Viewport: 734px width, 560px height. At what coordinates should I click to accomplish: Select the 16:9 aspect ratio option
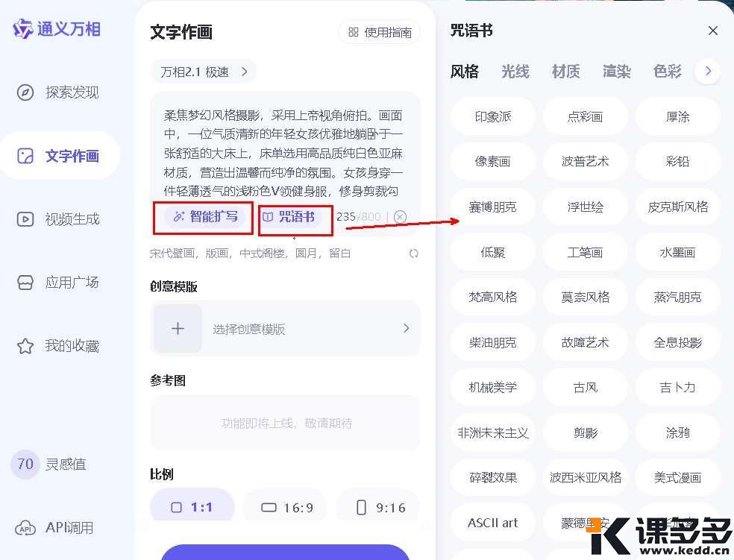[x=285, y=507]
